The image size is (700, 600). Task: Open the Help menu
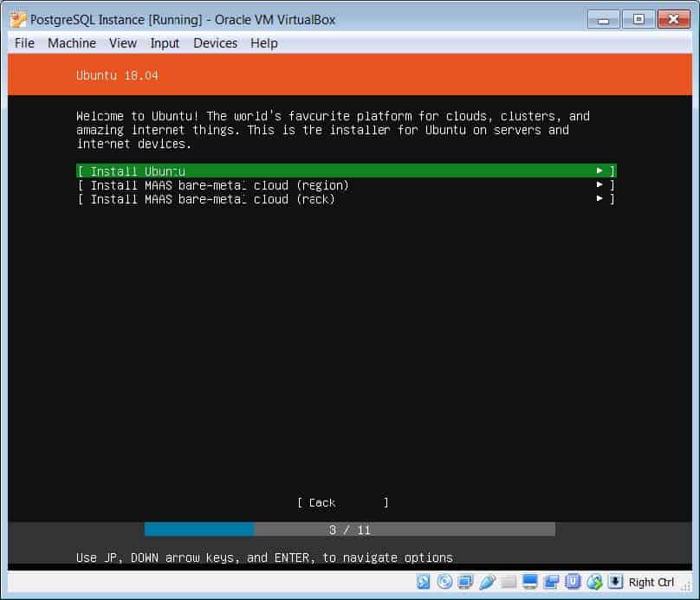(264, 43)
